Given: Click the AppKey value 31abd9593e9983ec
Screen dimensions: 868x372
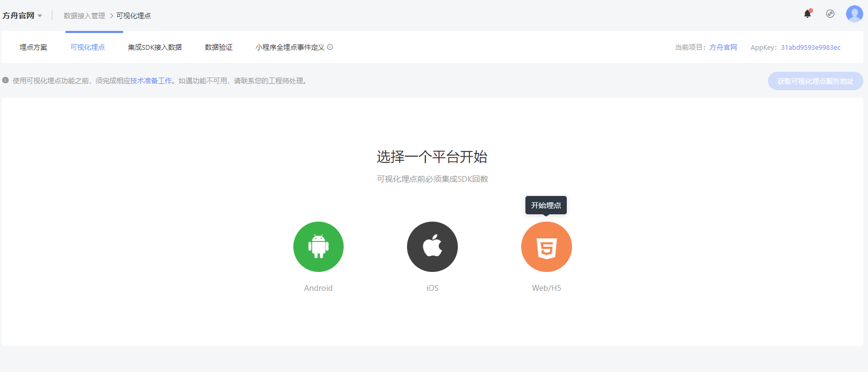Looking at the screenshot, I should [x=811, y=47].
